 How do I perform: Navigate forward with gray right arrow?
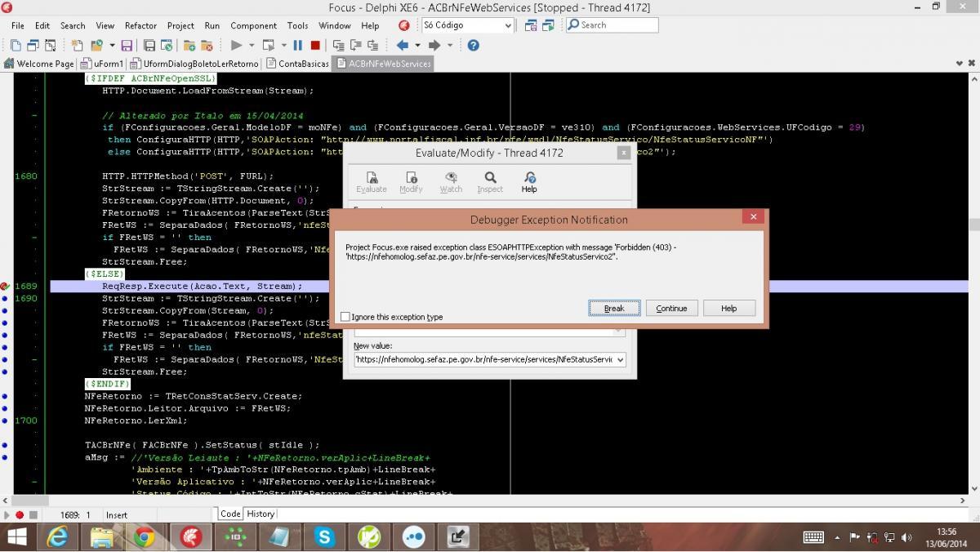click(434, 46)
